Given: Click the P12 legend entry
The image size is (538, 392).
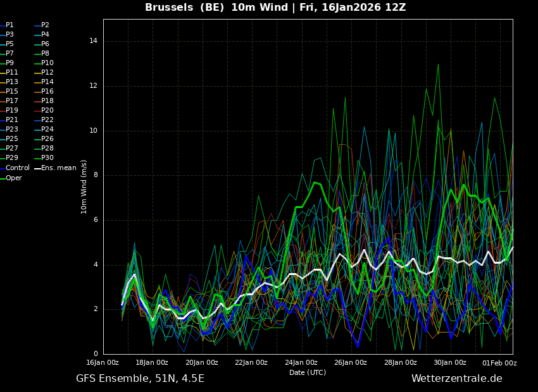Looking at the screenshot, I should click(x=44, y=72).
